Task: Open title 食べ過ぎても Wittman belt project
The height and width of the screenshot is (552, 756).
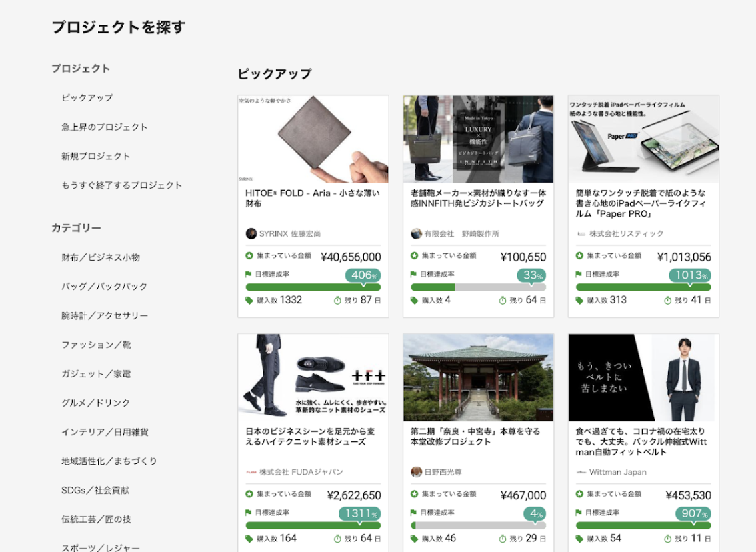Action: pyautogui.click(x=641, y=441)
